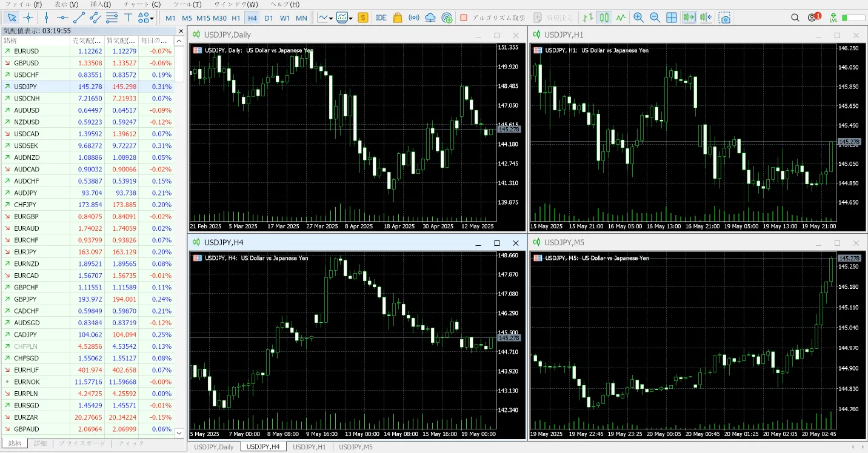Tile chart windows with grid icon
Viewport: 868px width, 453px height.
pyautogui.click(x=672, y=18)
